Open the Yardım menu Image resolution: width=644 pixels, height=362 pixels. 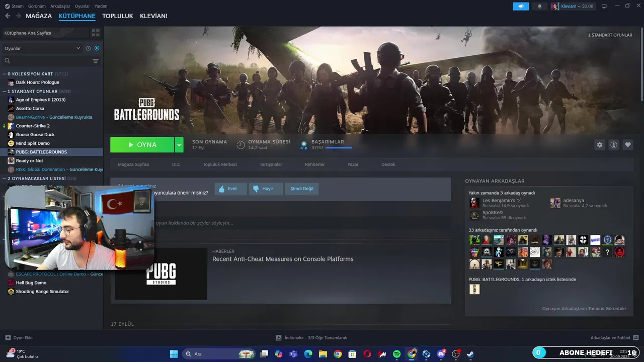(101, 6)
